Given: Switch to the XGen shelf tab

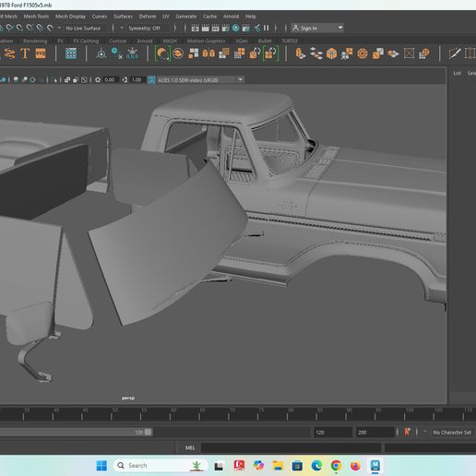Looking at the screenshot, I should tap(242, 41).
